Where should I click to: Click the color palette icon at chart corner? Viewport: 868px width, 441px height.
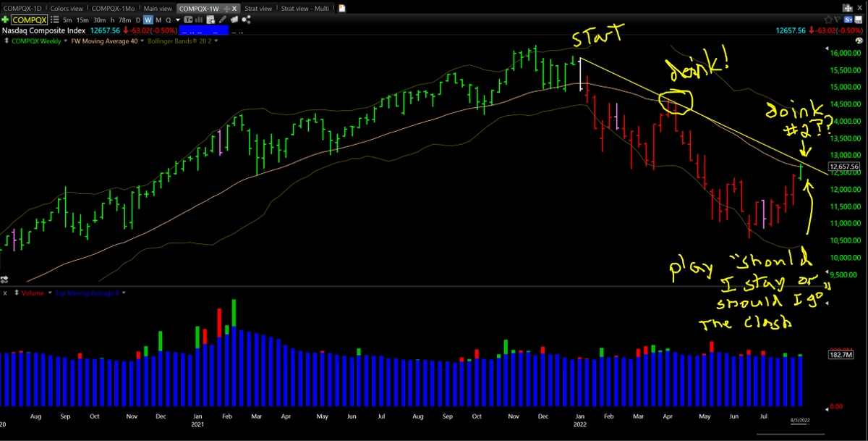(x=859, y=41)
